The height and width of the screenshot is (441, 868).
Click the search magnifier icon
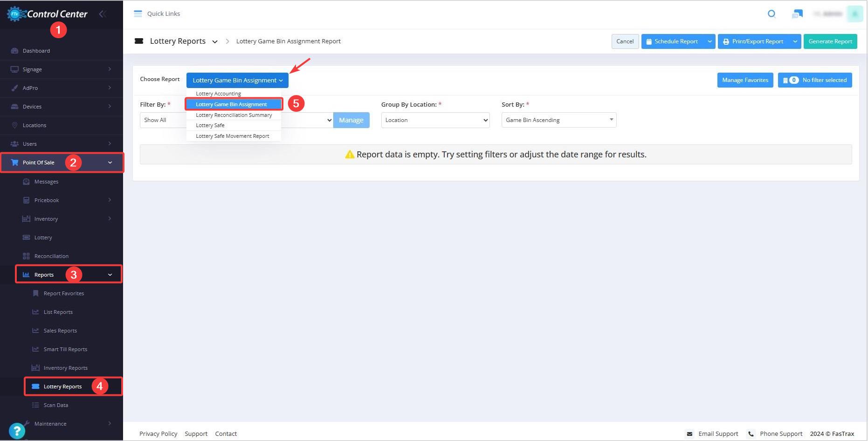[x=772, y=14]
